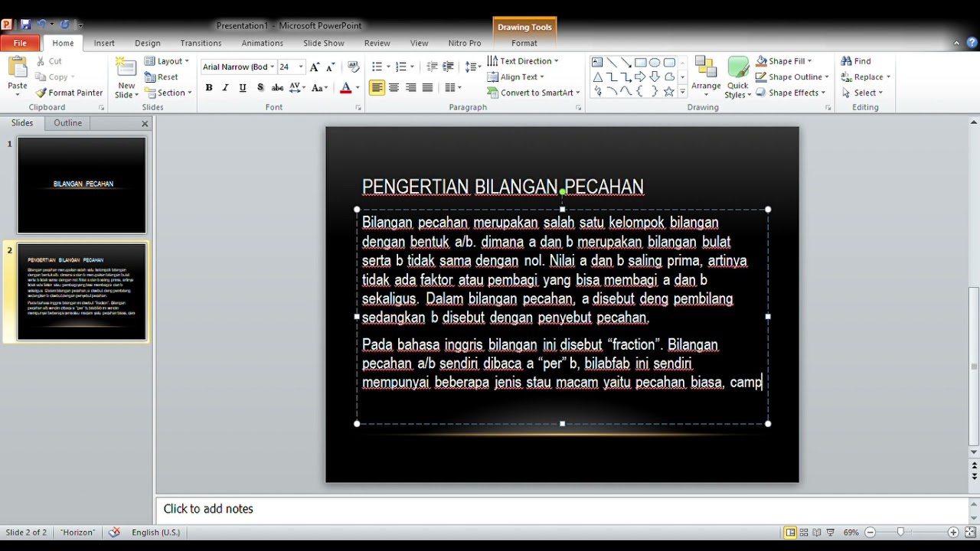Open the Align Text dropdown
This screenshot has height=551, width=980.
(515, 77)
